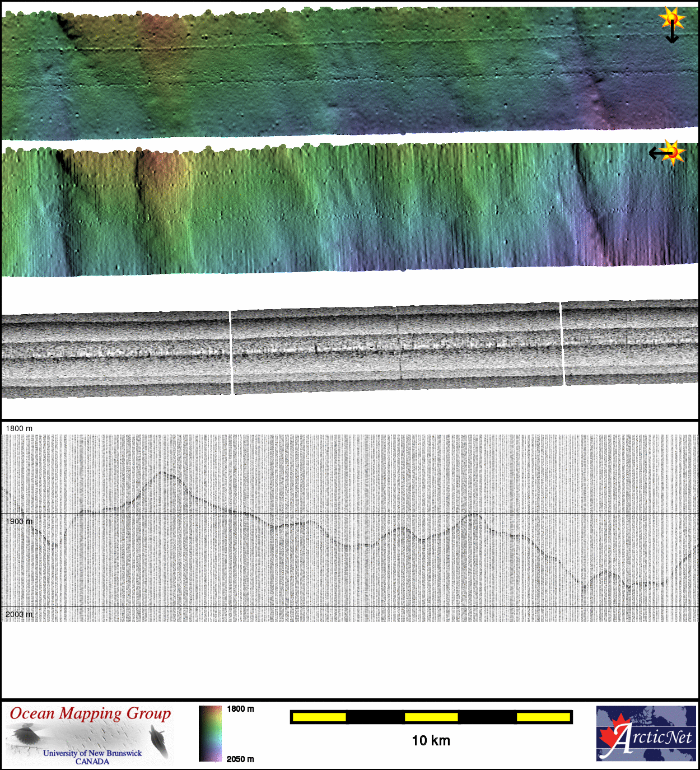The image size is (700, 770).
Task: Click the 1800 m legend label
Action: click(240, 709)
